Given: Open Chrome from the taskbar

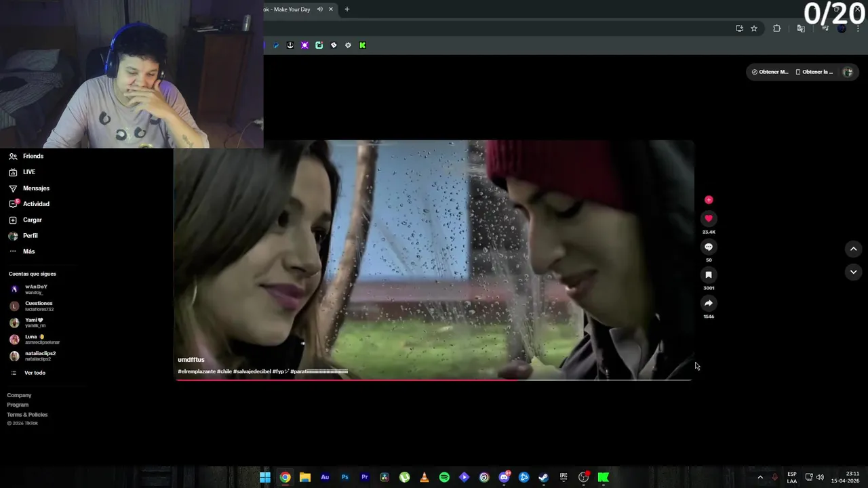Looking at the screenshot, I should click(285, 477).
